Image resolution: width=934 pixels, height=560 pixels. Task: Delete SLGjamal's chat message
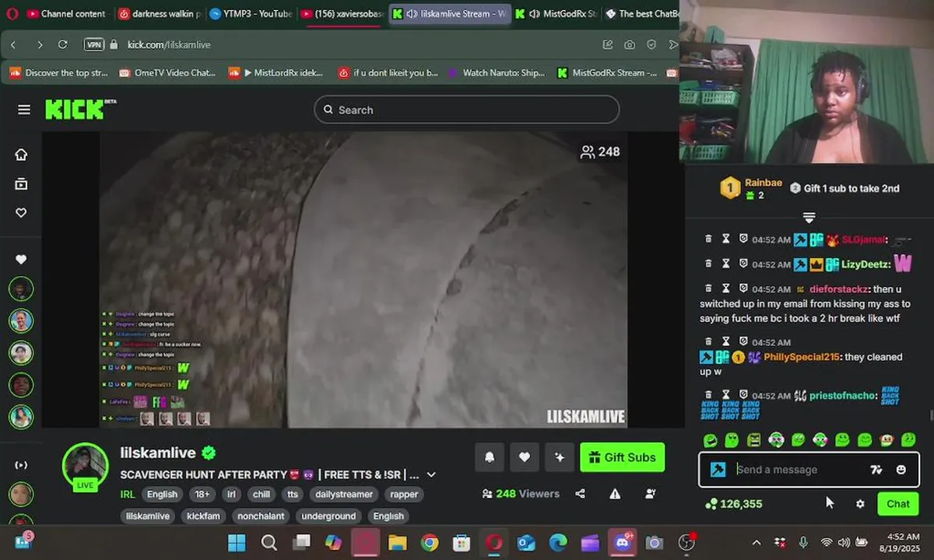click(709, 240)
